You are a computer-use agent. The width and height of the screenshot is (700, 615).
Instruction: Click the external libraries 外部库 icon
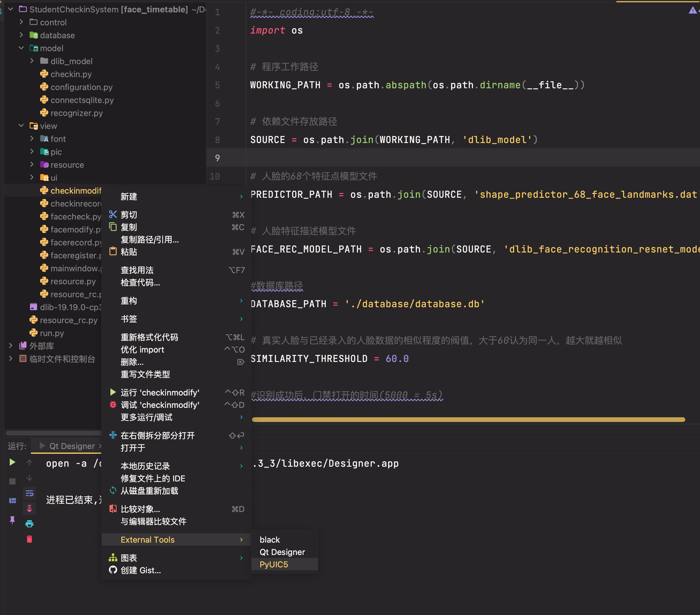[x=23, y=345]
